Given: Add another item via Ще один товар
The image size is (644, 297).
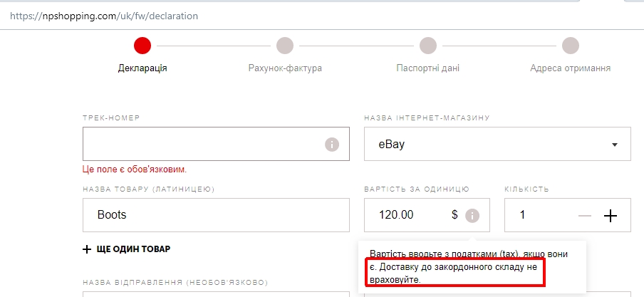Looking at the screenshot, I should point(126,249).
